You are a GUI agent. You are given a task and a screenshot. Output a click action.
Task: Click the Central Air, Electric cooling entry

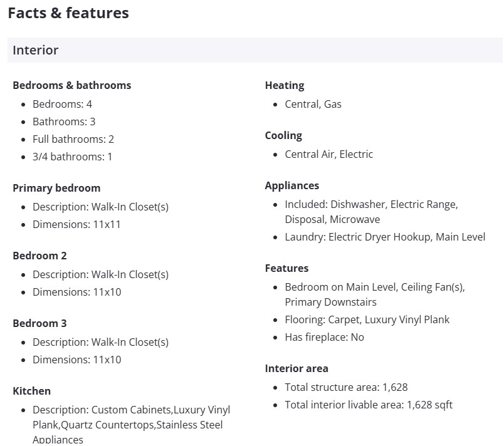[x=328, y=154]
